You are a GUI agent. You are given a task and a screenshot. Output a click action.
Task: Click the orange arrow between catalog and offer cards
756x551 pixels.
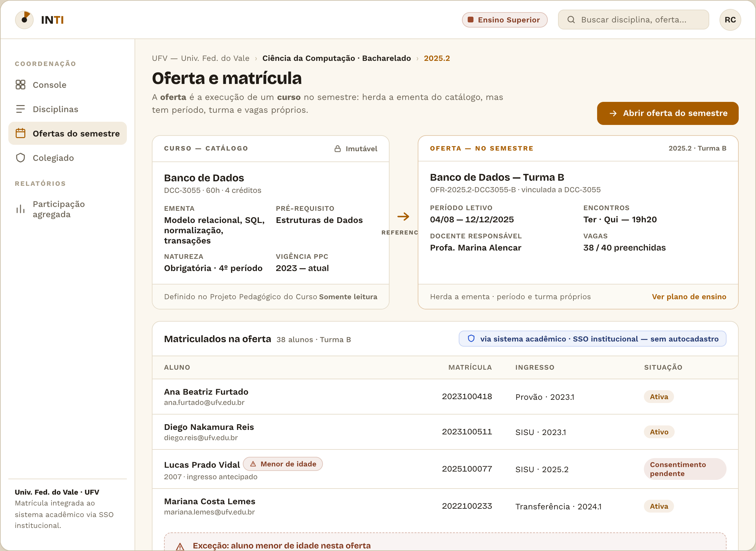403,217
